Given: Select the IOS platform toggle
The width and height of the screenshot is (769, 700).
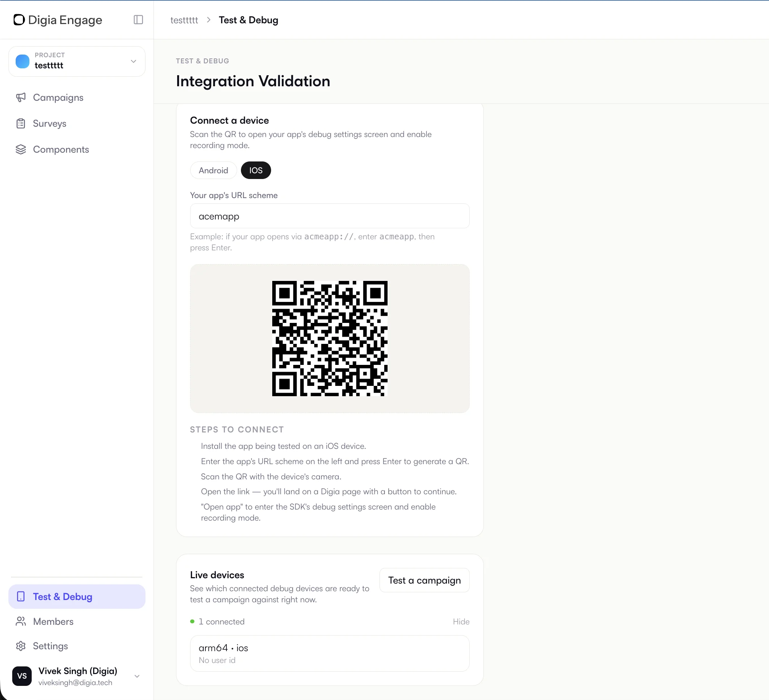Looking at the screenshot, I should coord(256,170).
